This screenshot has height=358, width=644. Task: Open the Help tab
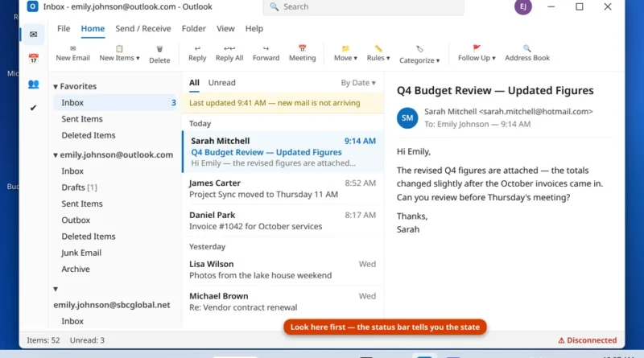pyautogui.click(x=254, y=29)
